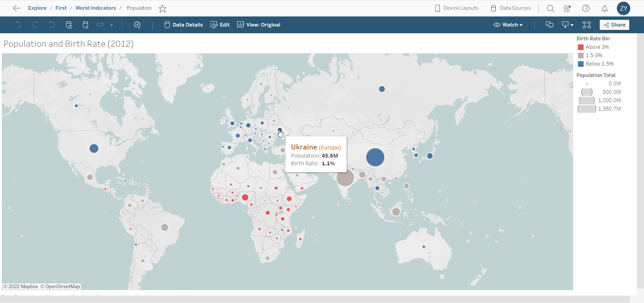Select the red Above 3% legend swatch
The width and height of the screenshot is (644, 303).
click(581, 47)
